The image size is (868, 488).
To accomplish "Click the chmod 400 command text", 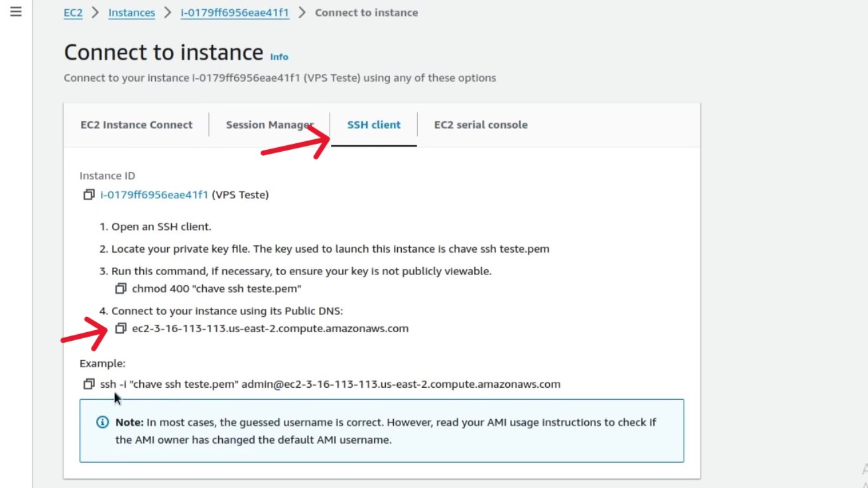I will [x=217, y=288].
